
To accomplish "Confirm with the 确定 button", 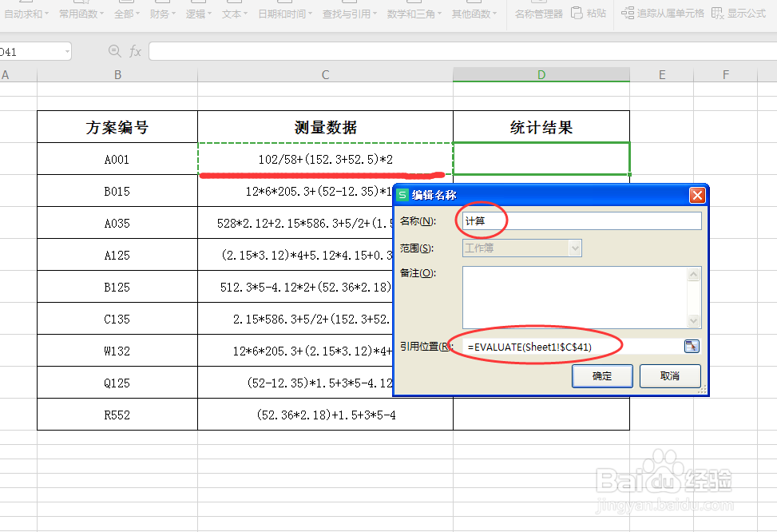I will click(602, 375).
